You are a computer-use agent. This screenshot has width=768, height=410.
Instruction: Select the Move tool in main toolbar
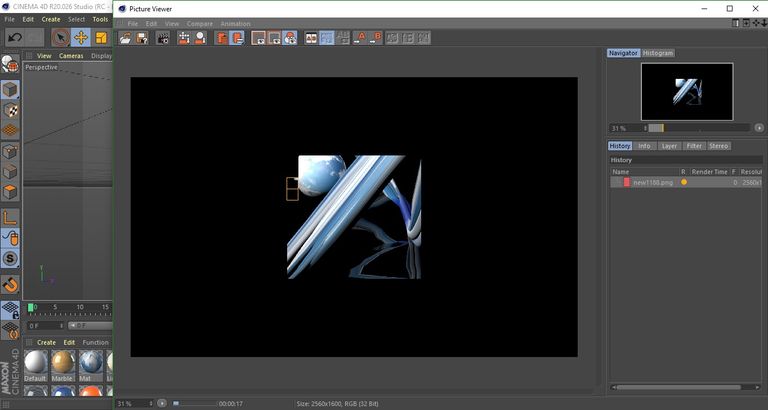click(x=81, y=38)
